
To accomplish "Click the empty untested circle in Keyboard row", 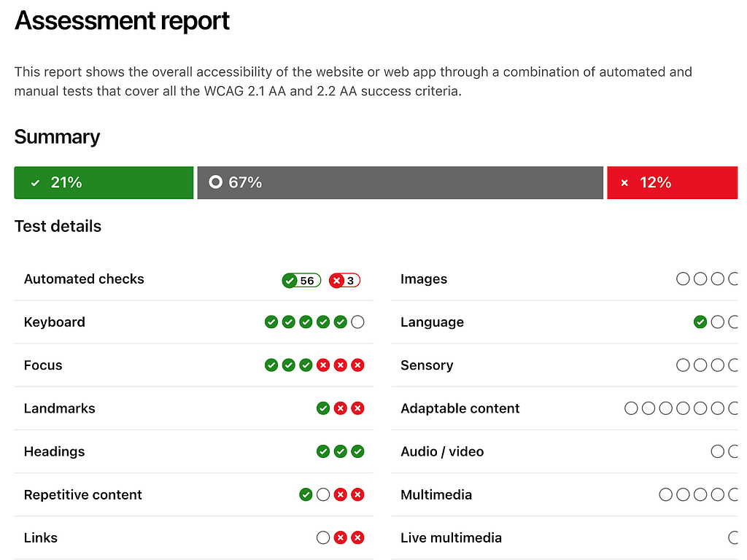I will coord(357,322).
